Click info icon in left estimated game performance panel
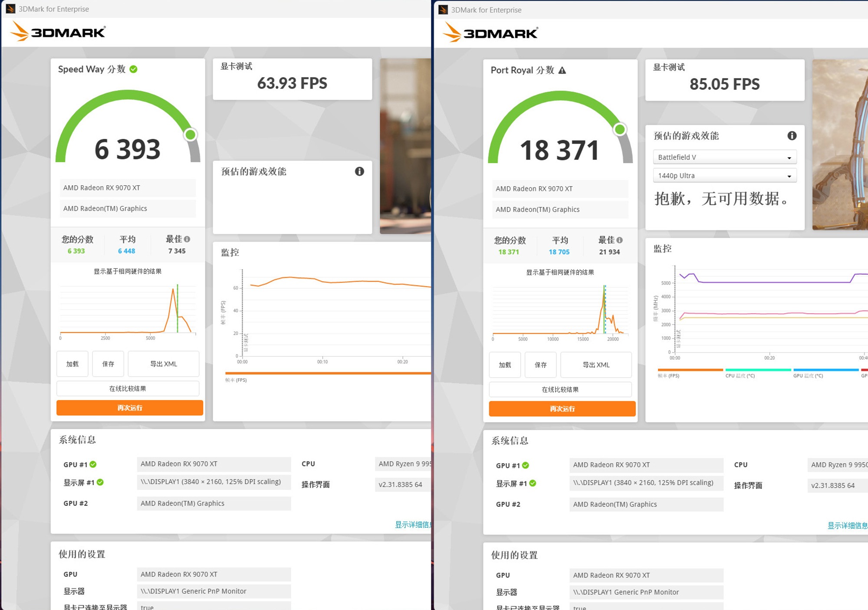The image size is (868, 610). pyautogui.click(x=359, y=171)
